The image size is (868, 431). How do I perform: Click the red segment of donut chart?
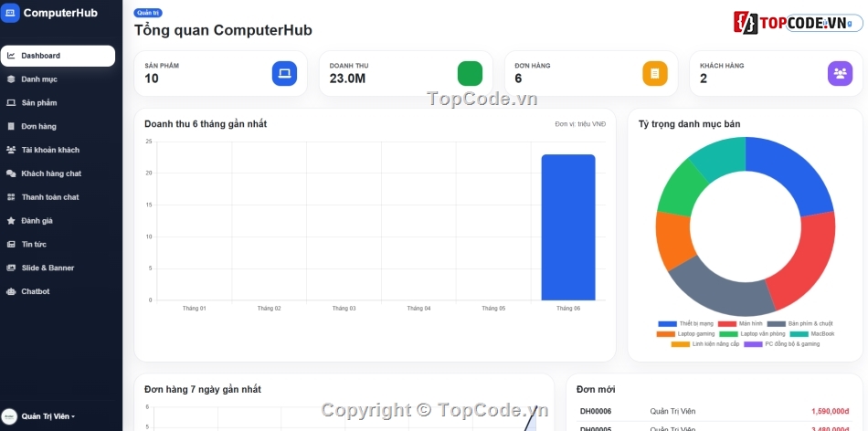click(x=804, y=263)
